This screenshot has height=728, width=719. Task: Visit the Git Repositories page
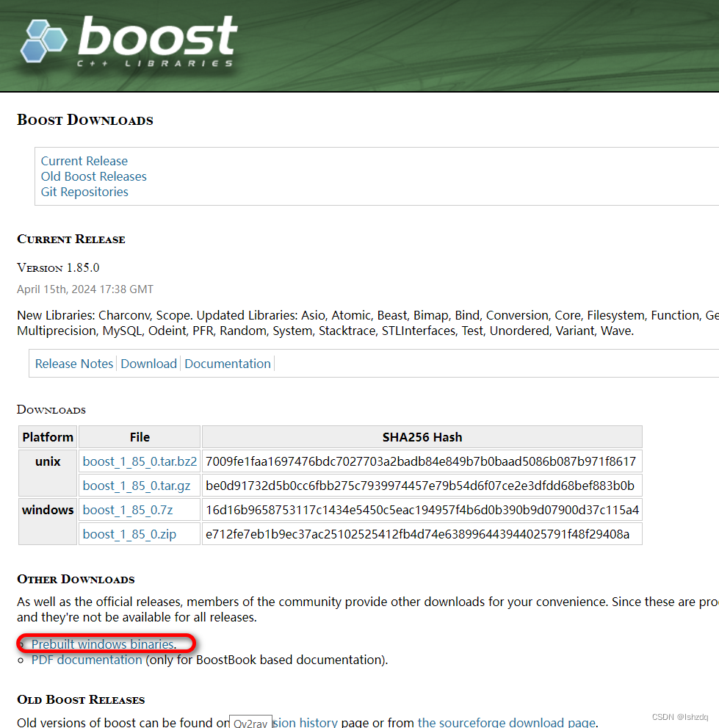point(84,192)
